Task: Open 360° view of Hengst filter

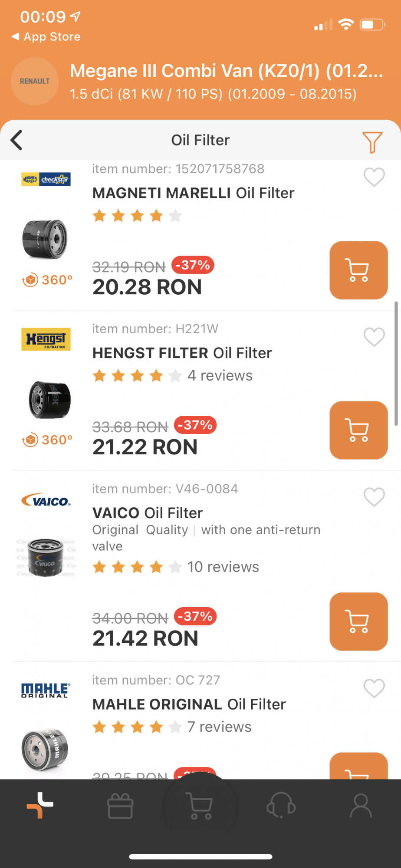Action: pos(47,440)
